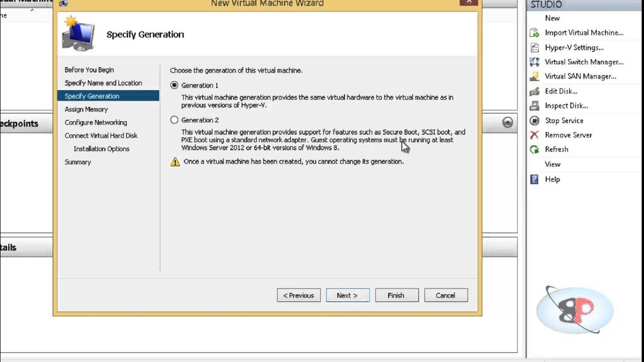Click the Import Virtual Machine icon
The image size is (644, 362).
click(534, 33)
